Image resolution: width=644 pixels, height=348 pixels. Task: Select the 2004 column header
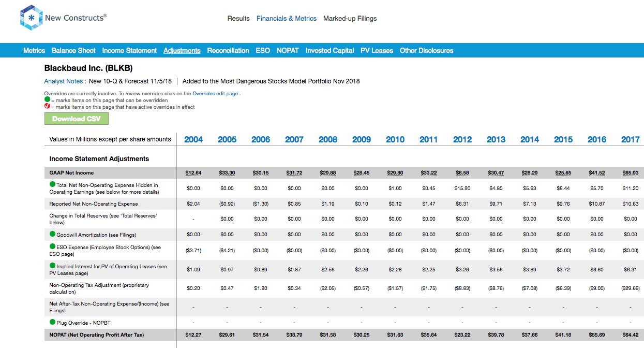pyautogui.click(x=193, y=139)
